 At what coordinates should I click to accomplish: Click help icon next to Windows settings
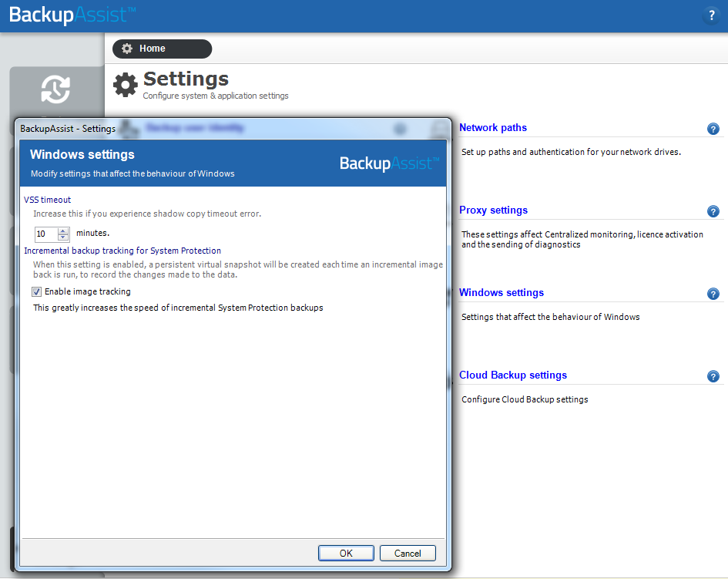[x=713, y=294]
